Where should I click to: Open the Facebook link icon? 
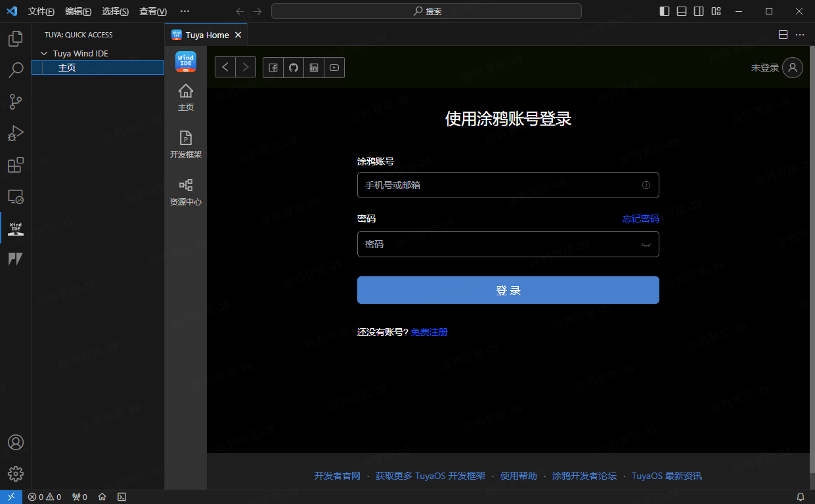pos(273,68)
